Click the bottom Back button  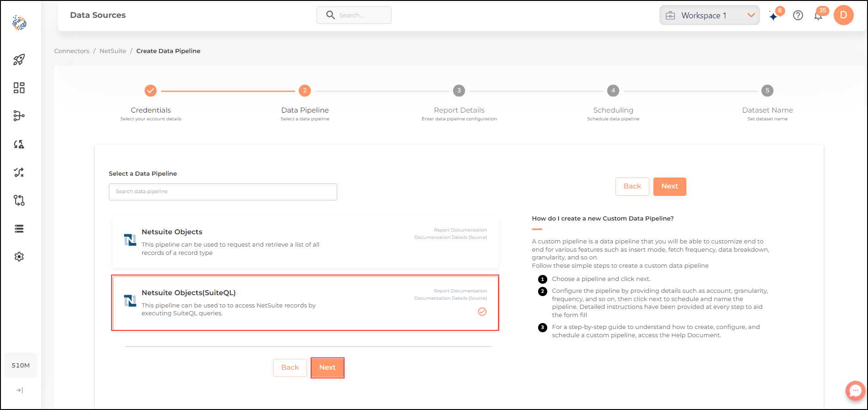tap(290, 368)
